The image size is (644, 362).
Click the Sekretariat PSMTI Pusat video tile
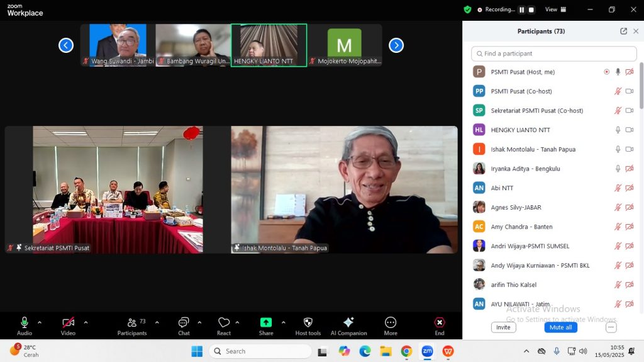[118, 189]
